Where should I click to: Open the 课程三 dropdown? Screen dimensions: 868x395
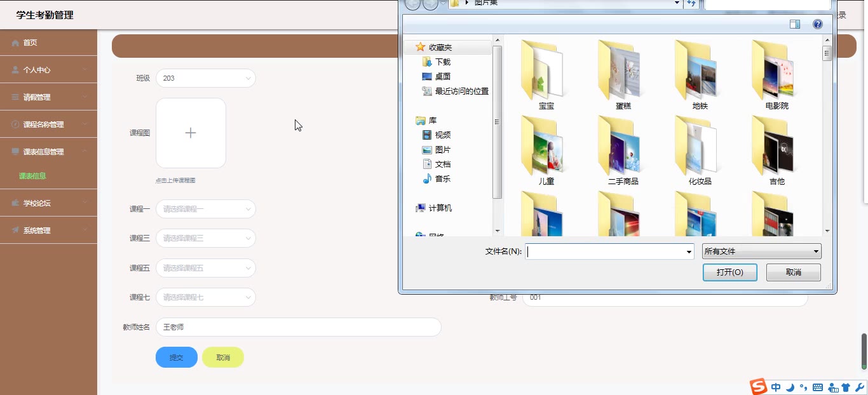click(206, 238)
